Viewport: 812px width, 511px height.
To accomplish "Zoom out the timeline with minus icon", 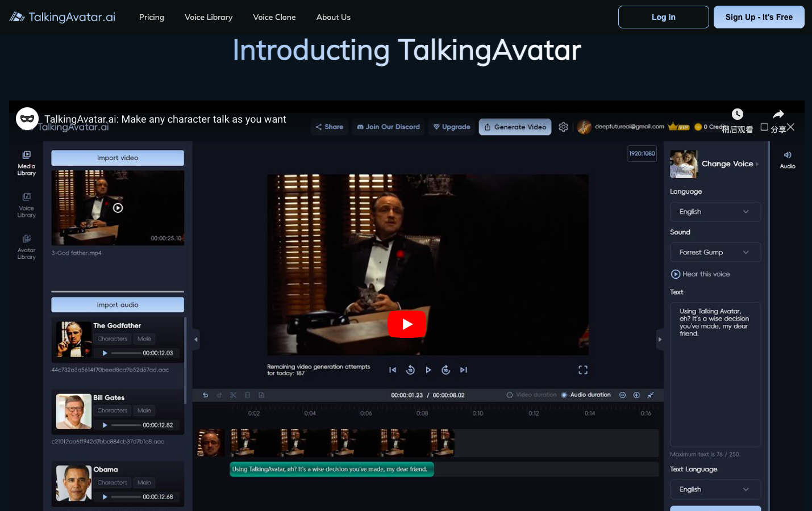I will point(623,395).
